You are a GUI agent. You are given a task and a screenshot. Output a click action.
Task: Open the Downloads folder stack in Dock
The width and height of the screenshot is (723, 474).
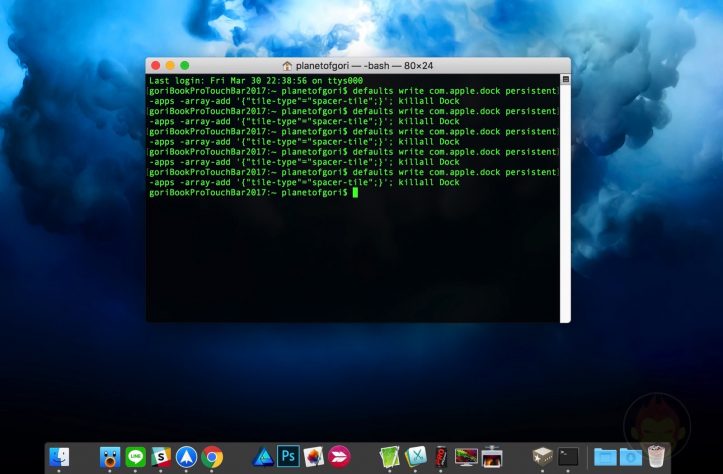click(631, 457)
